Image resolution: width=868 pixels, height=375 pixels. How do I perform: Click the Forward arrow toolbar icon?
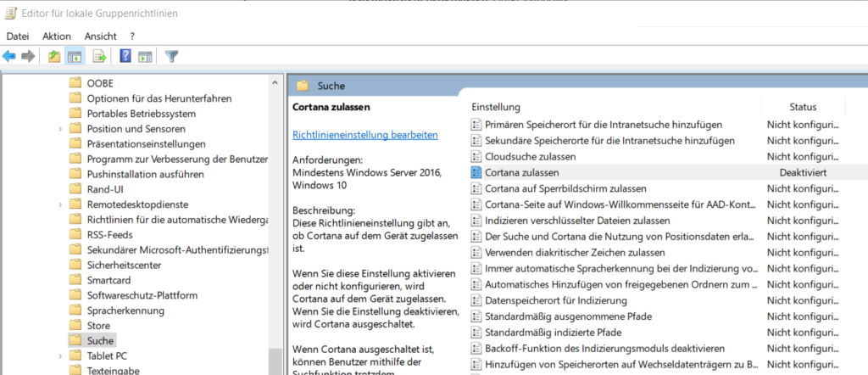(x=28, y=56)
